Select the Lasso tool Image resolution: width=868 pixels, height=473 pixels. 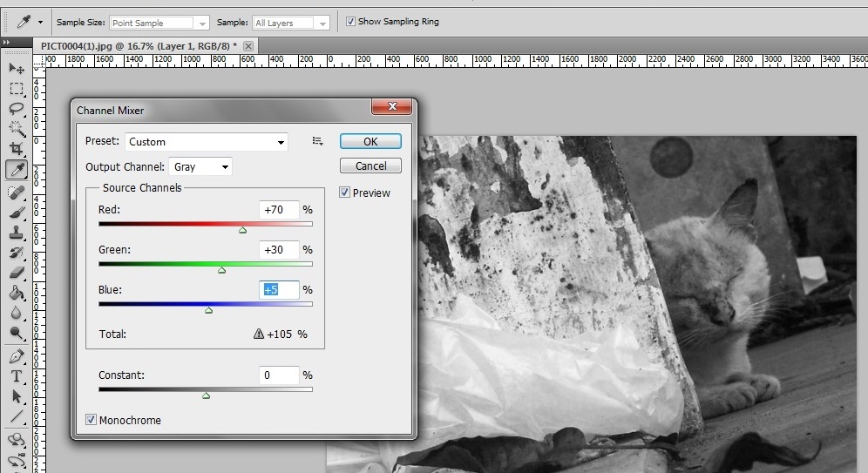click(x=16, y=108)
